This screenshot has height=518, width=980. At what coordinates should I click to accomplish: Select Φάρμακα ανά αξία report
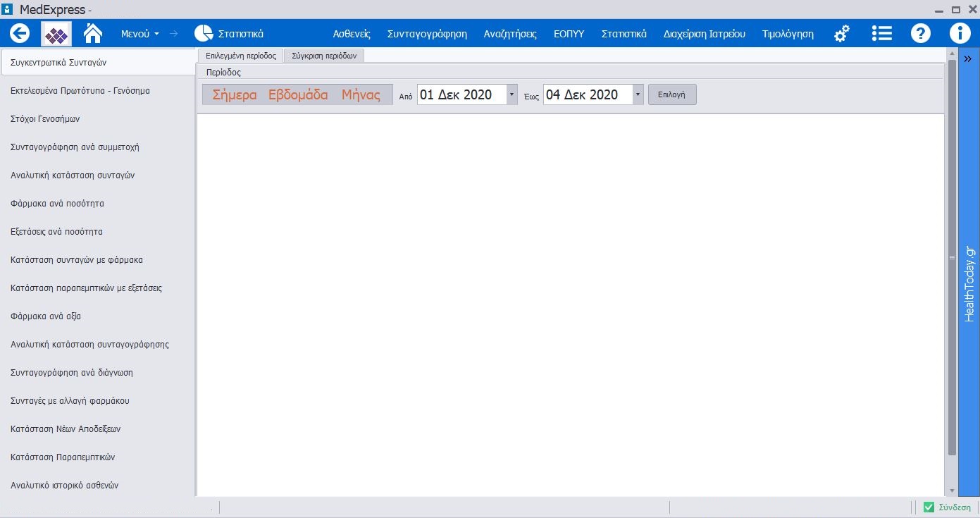[x=97, y=316]
